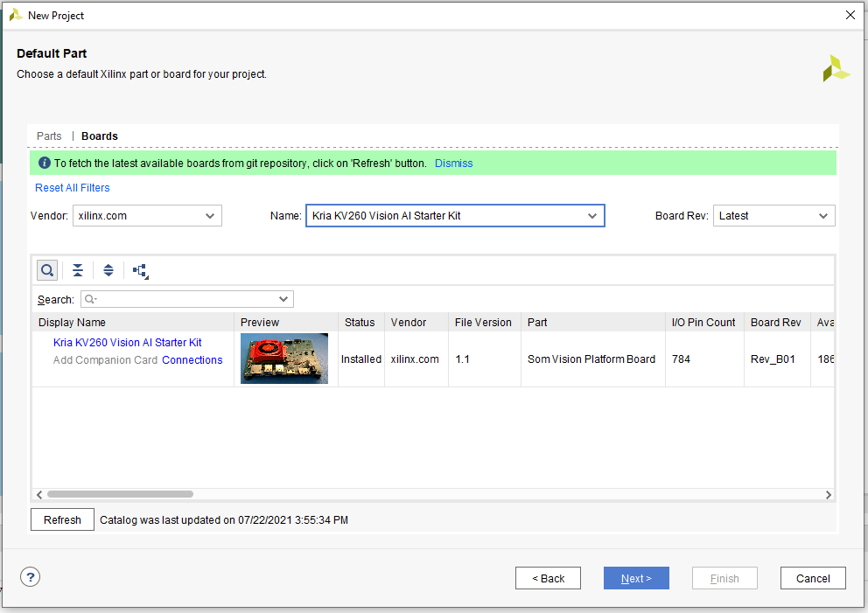Toggle the search magnifier icon in toolbar
868x613 pixels.
[x=47, y=270]
